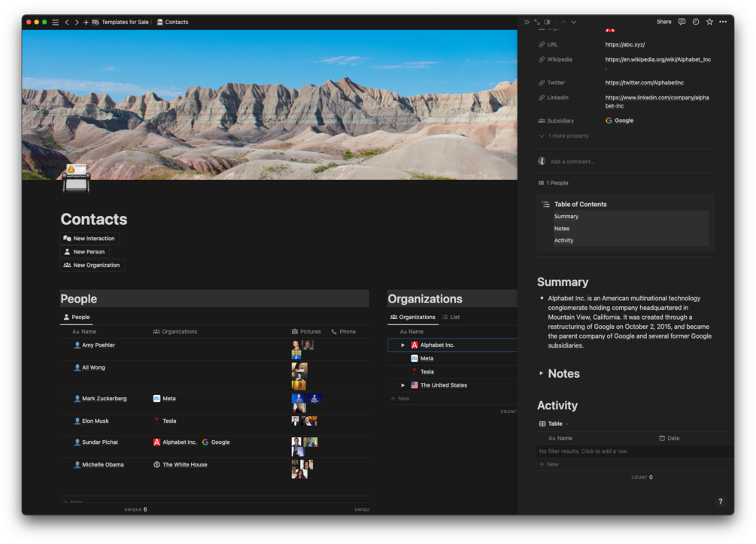Favorite this page with the star
Screen dimensions: 756x544
(709, 22)
